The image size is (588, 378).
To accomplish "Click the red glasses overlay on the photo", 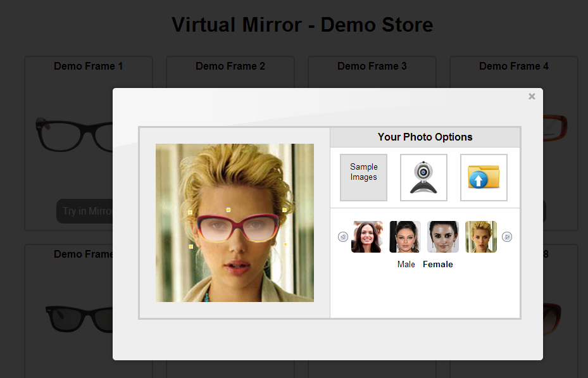I will [238, 228].
